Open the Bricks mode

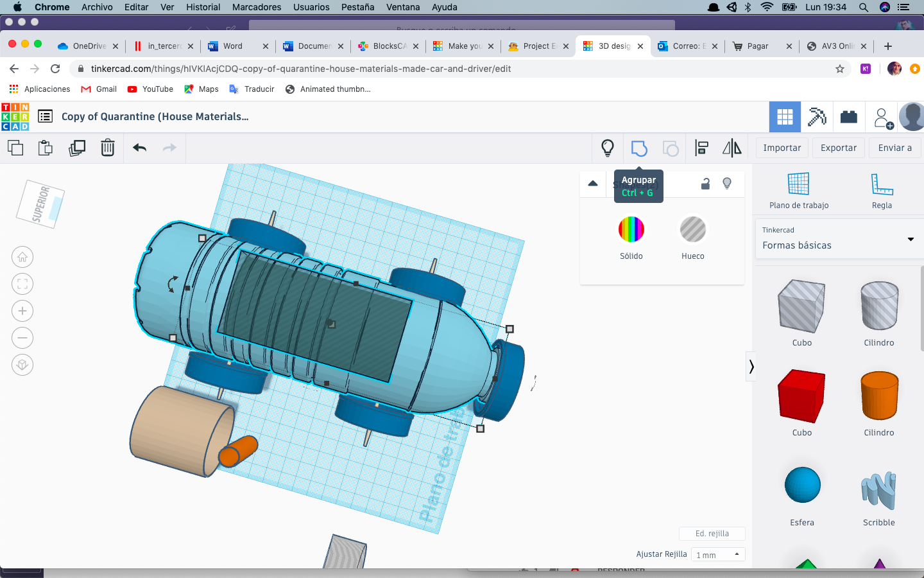(849, 117)
